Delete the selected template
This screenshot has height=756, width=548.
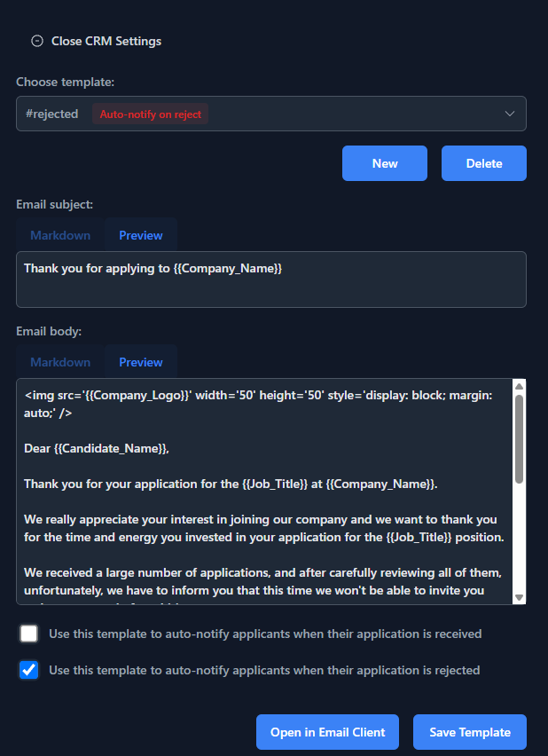point(484,163)
